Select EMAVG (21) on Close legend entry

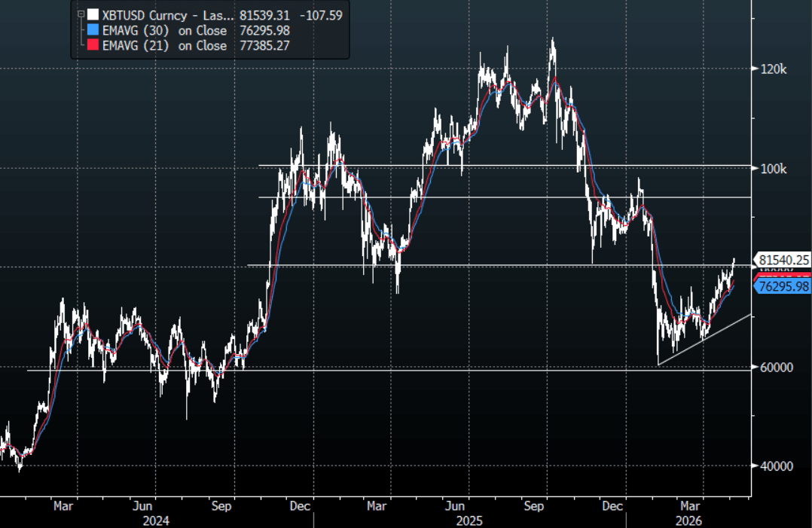pos(164,45)
